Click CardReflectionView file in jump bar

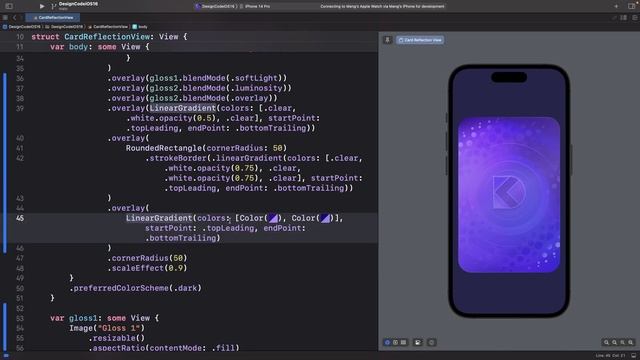point(108,27)
